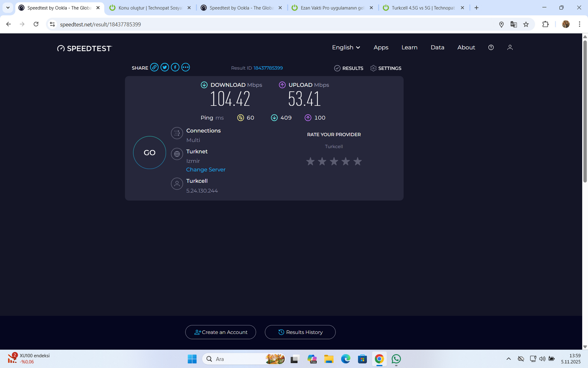This screenshot has height=368, width=588.
Task: Open more share options ellipsis icon
Action: pos(185,67)
